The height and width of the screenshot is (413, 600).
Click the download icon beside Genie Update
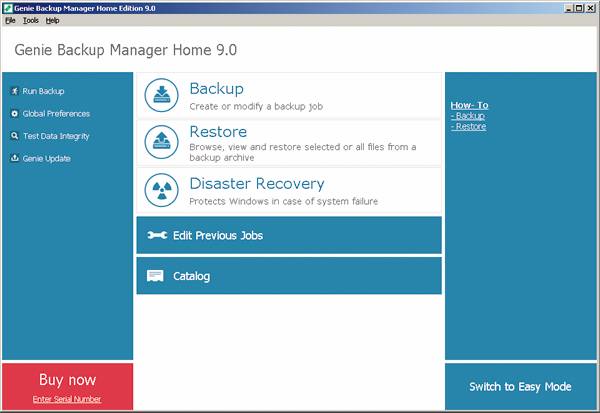point(15,158)
